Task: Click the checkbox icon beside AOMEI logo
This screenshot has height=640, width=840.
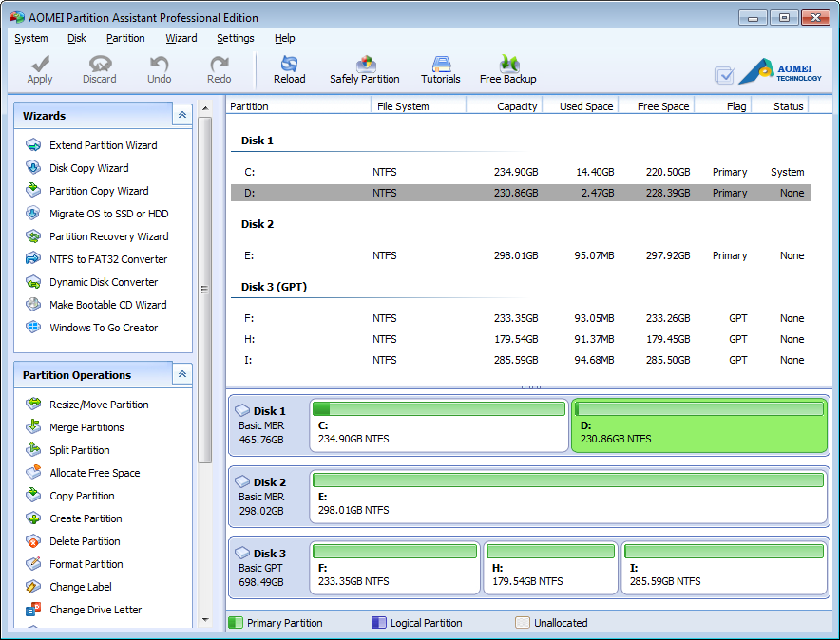Action: [724, 75]
